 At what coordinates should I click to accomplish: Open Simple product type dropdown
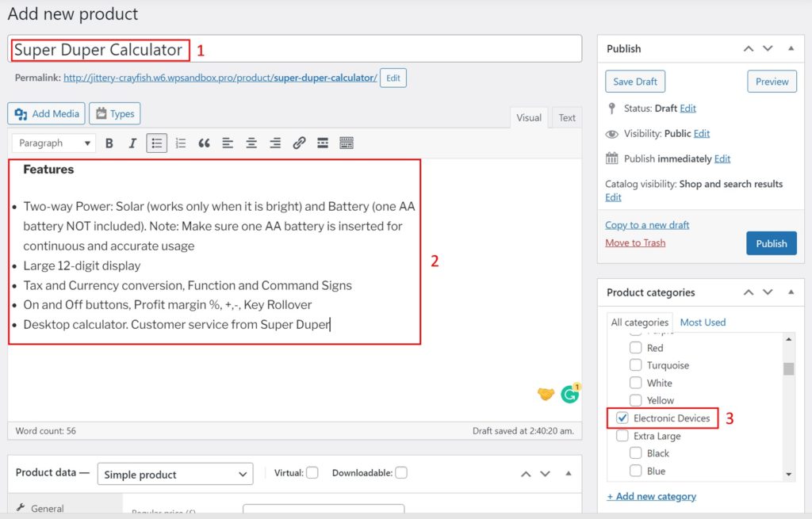175,474
